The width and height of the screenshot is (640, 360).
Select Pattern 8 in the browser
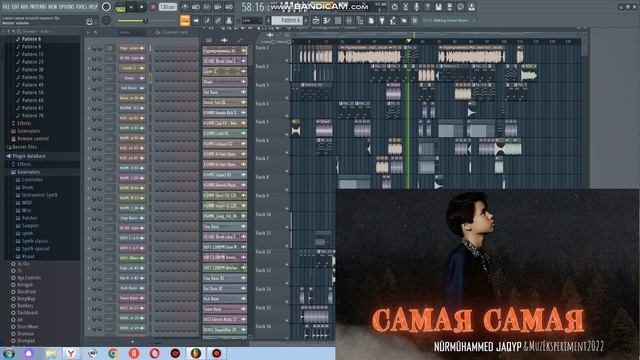(31, 47)
